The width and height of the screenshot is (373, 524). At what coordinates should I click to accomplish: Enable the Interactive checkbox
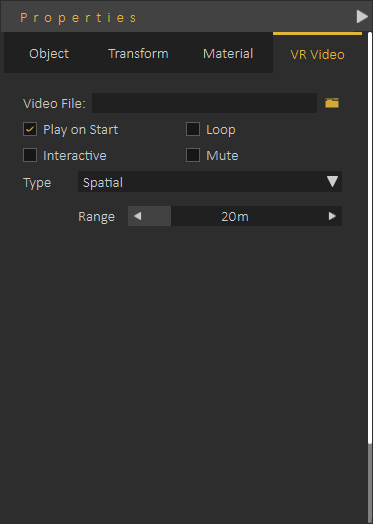click(x=30, y=155)
